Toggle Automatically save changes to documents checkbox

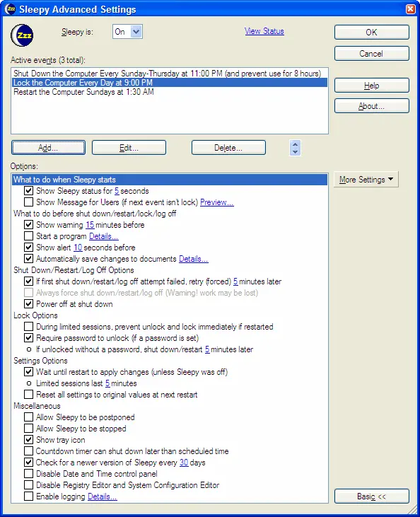(x=29, y=259)
